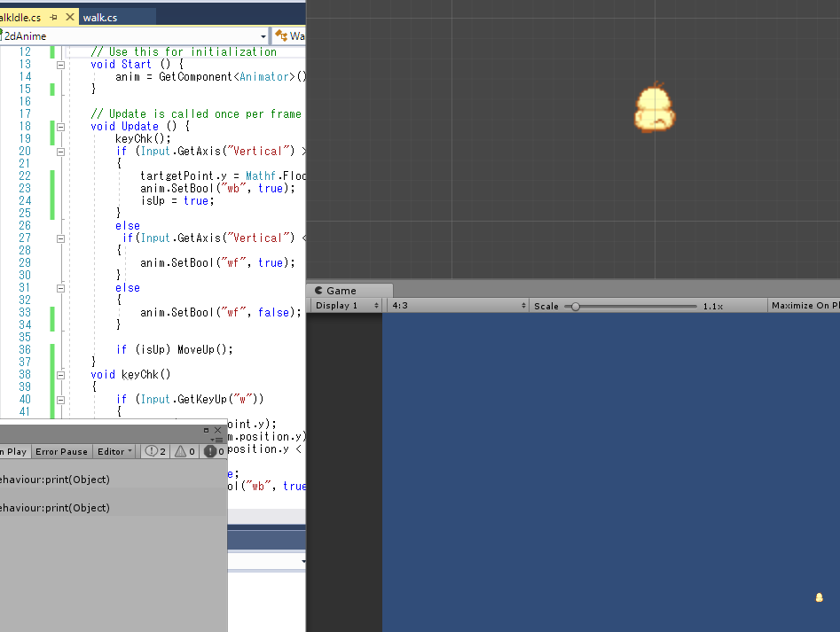The width and height of the screenshot is (840, 632).
Task: Click the "Use this for initialization" comment
Action: click(184, 52)
